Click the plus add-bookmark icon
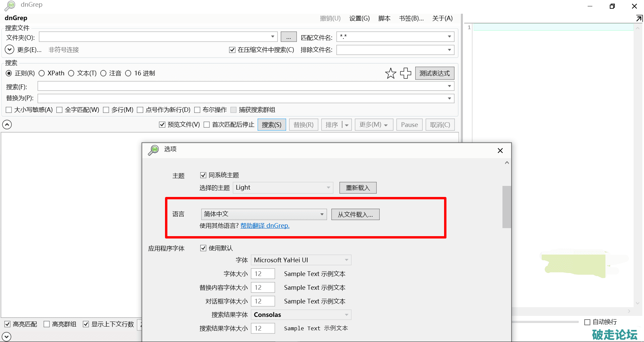 [x=406, y=73]
